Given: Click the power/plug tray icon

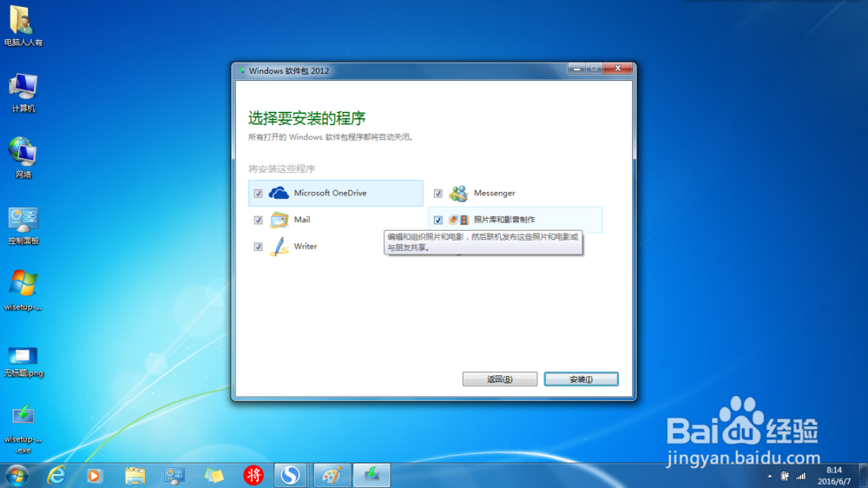Looking at the screenshot, I should click(785, 476).
